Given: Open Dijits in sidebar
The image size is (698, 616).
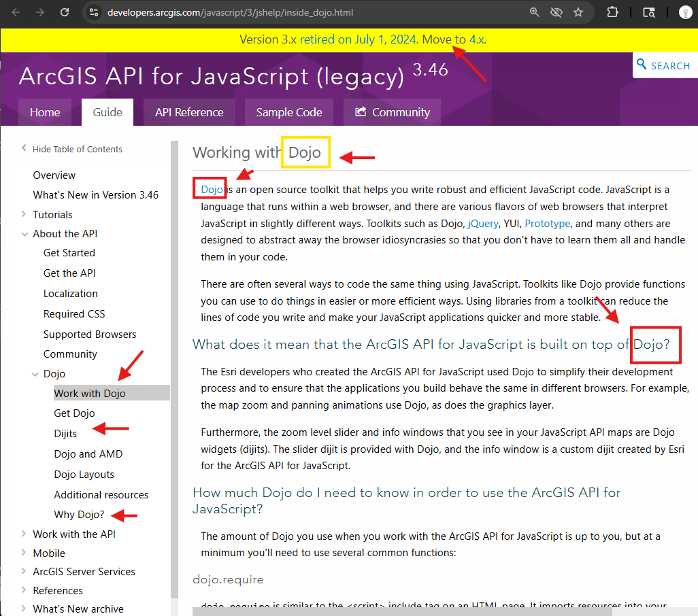Looking at the screenshot, I should (65, 434).
